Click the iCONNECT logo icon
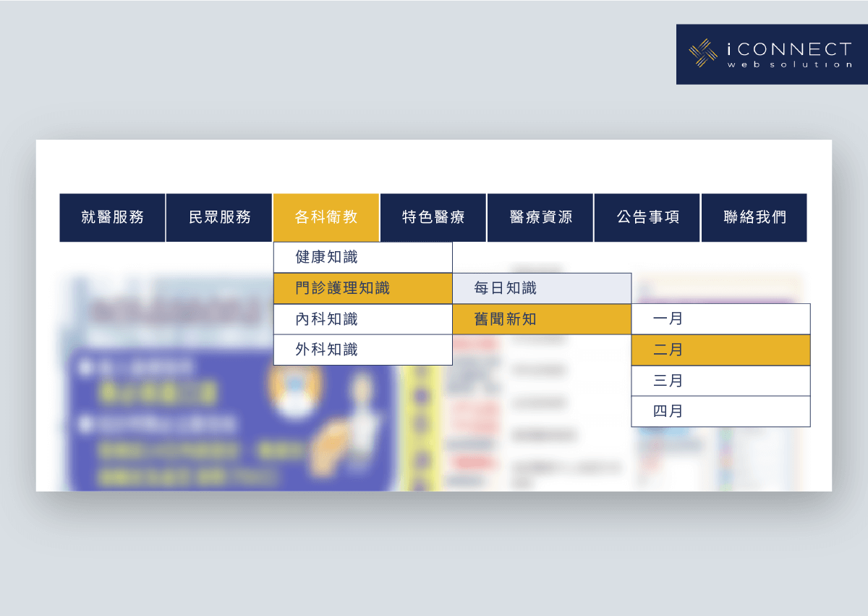 pyautogui.click(x=702, y=54)
